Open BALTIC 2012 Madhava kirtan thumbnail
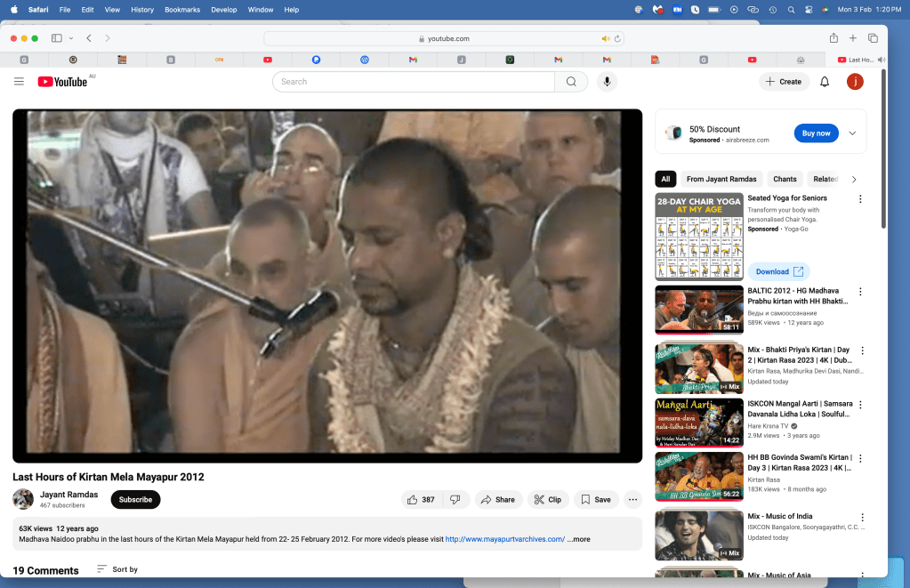Image resolution: width=910 pixels, height=588 pixels. coord(699,309)
